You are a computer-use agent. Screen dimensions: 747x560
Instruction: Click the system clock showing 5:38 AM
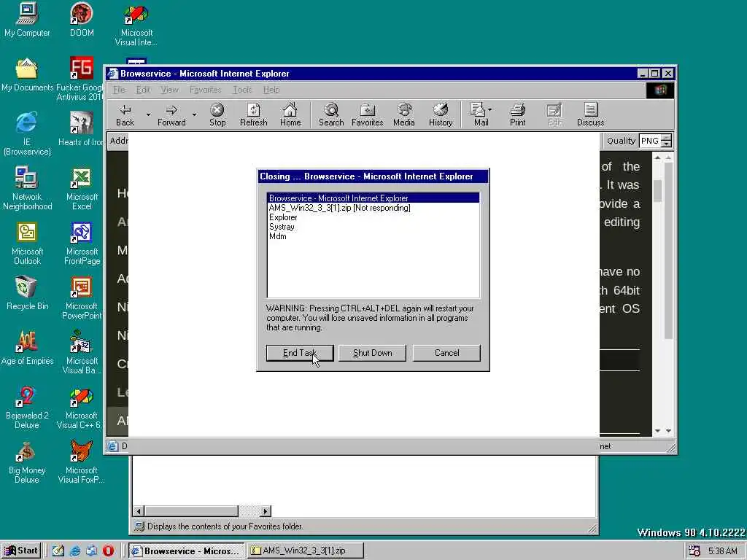pyautogui.click(x=723, y=551)
